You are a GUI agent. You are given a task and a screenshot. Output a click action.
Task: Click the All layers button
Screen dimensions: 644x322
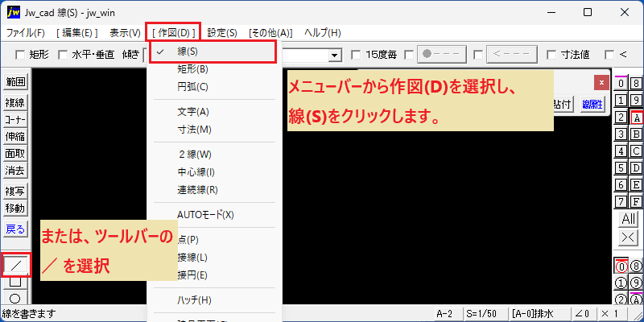click(630, 219)
